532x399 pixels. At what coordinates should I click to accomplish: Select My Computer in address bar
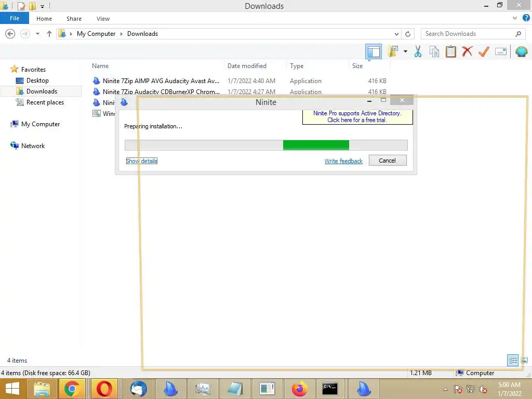96,34
